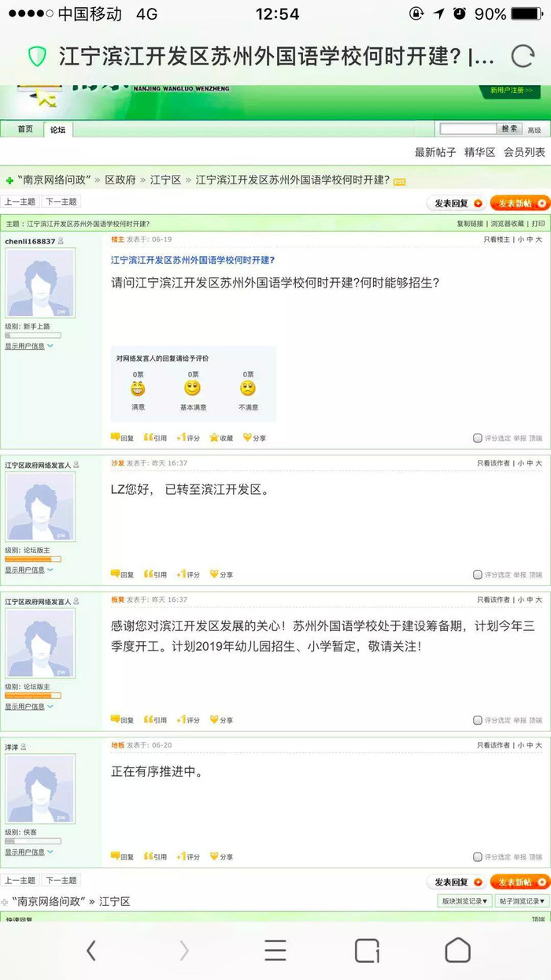
Task: Switch to the 首页 tab
Action: pos(25,129)
